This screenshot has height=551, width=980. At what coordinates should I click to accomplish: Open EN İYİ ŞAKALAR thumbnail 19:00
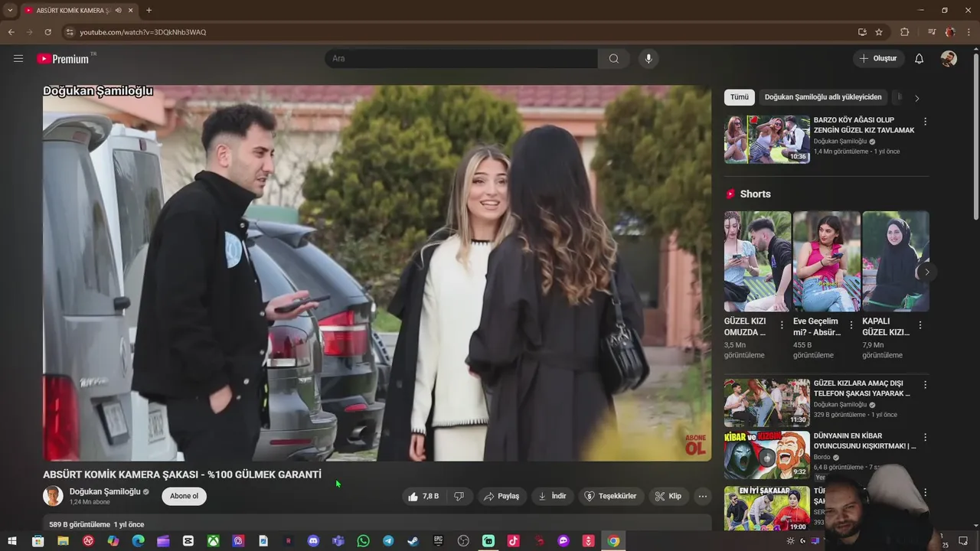(x=767, y=509)
